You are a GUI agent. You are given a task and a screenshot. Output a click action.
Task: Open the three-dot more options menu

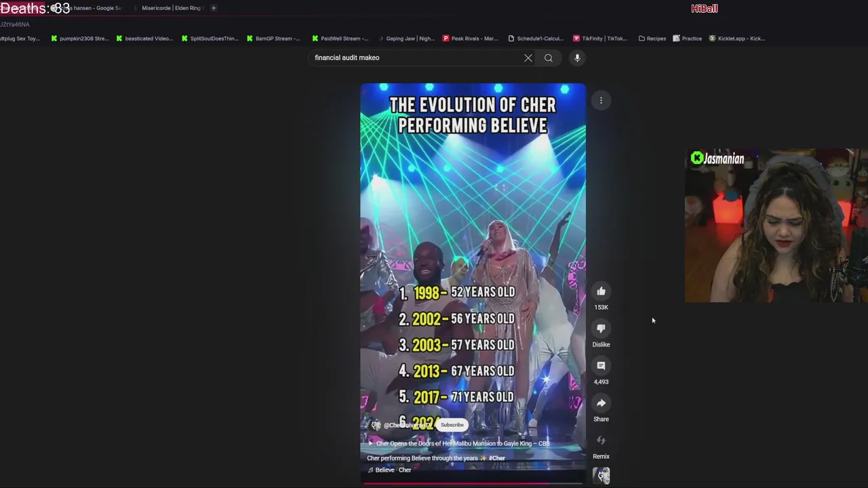pyautogui.click(x=601, y=101)
